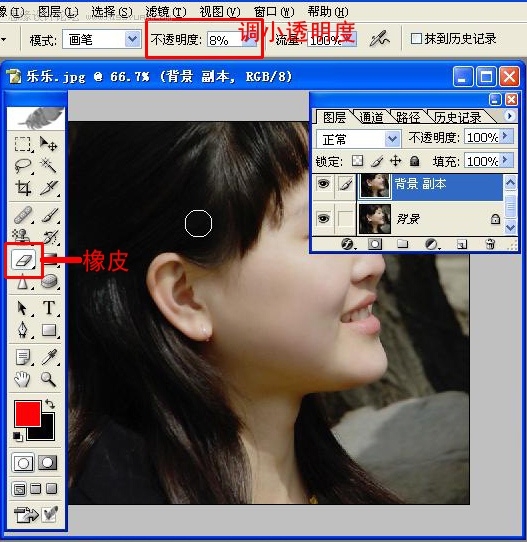Select the Crop tool
This screenshot has height=542, width=527.
[22, 188]
